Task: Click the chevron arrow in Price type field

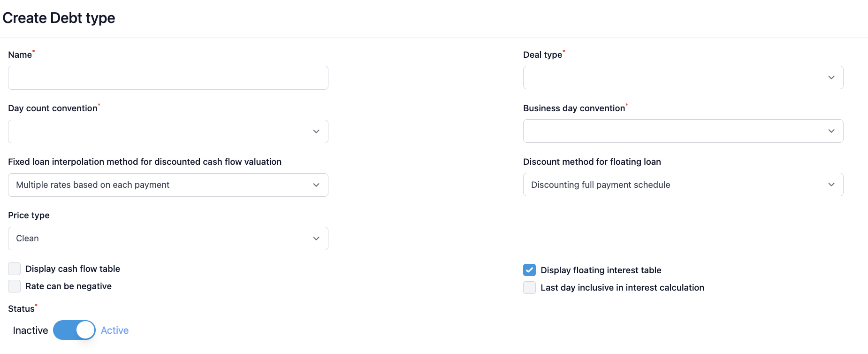Action: 316,239
